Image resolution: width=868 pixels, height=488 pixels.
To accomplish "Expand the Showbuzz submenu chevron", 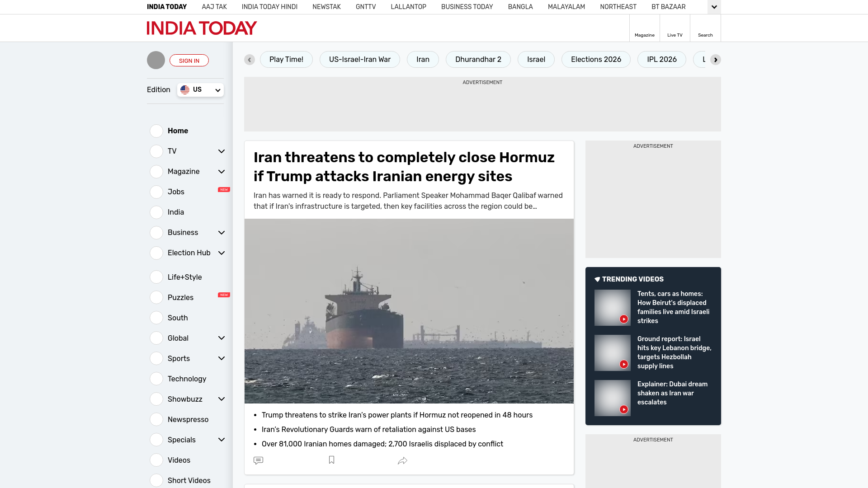I will [x=222, y=399].
